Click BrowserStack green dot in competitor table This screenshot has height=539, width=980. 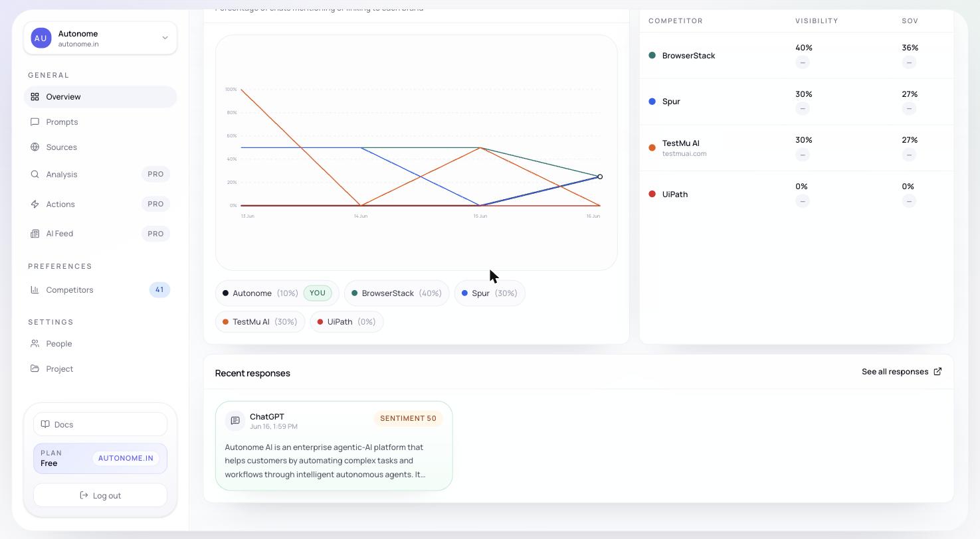pyautogui.click(x=652, y=55)
